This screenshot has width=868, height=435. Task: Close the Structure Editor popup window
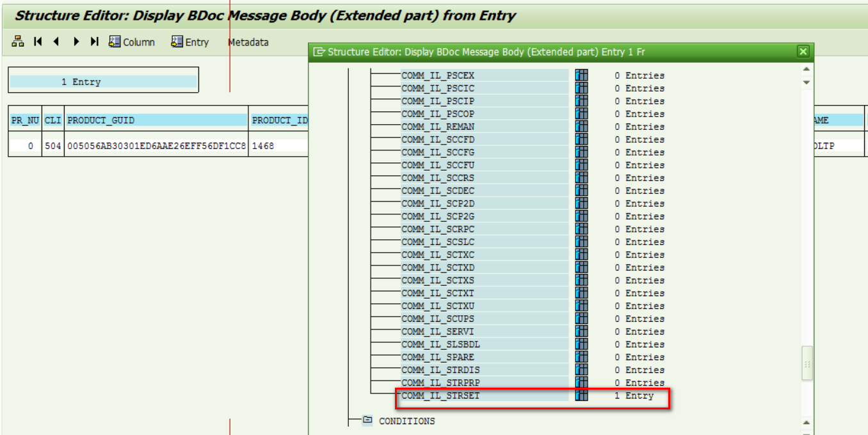point(803,52)
